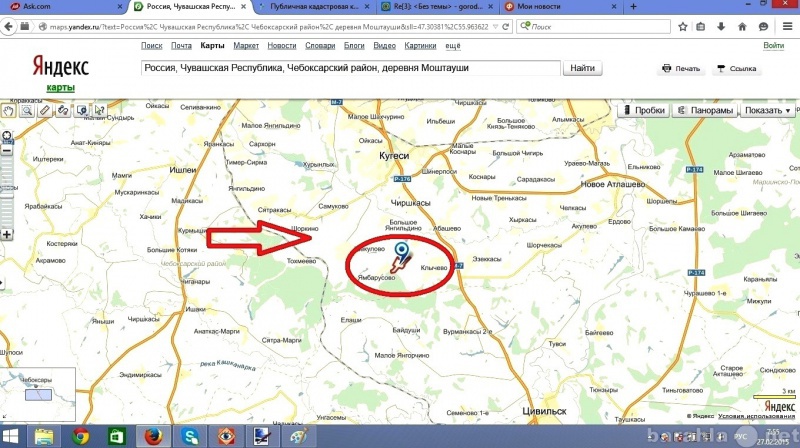The width and height of the screenshot is (800, 448).
Task: Focus the Yandex map search field
Action: click(x=351, y=68)
